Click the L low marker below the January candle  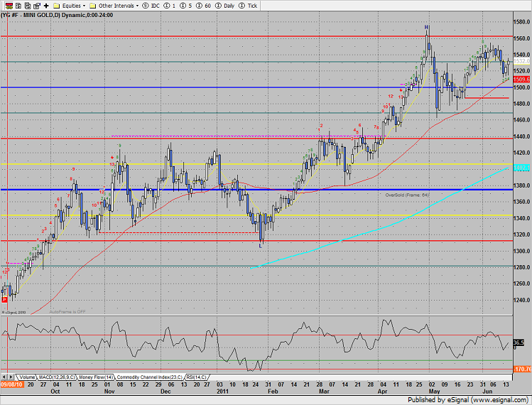click(x=261, y=246)
